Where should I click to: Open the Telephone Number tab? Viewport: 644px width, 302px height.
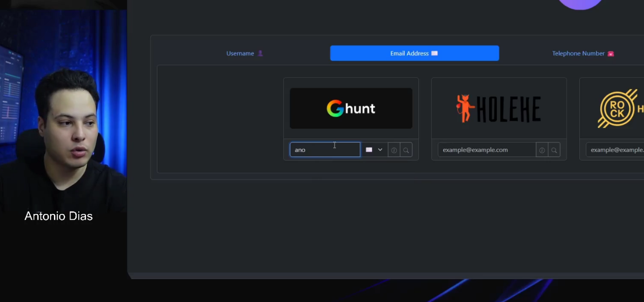click(x=583, y=53)
